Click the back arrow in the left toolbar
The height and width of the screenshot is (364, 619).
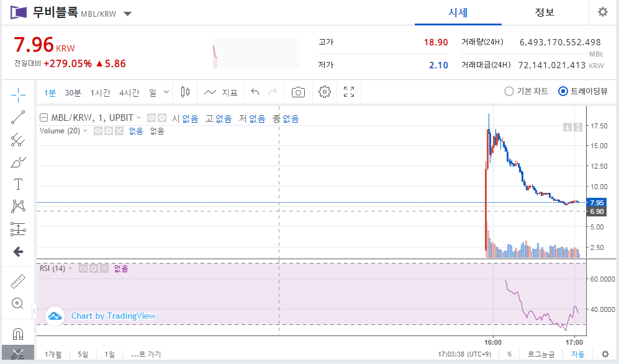pos(18,252)
